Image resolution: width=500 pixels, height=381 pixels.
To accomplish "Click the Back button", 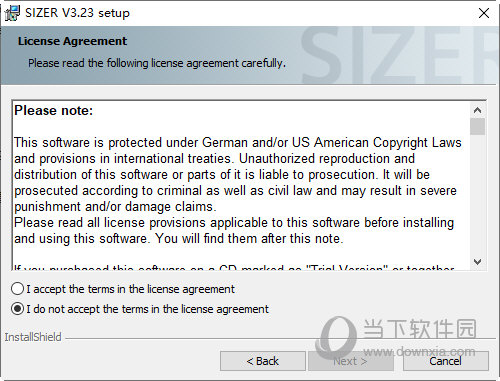I will click(263, 361).
